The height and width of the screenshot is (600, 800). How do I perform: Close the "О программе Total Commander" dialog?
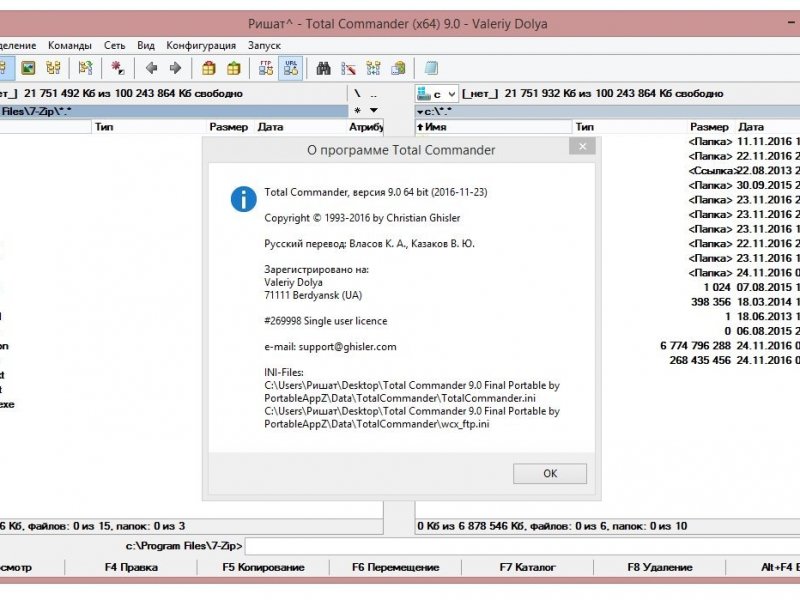583,147
